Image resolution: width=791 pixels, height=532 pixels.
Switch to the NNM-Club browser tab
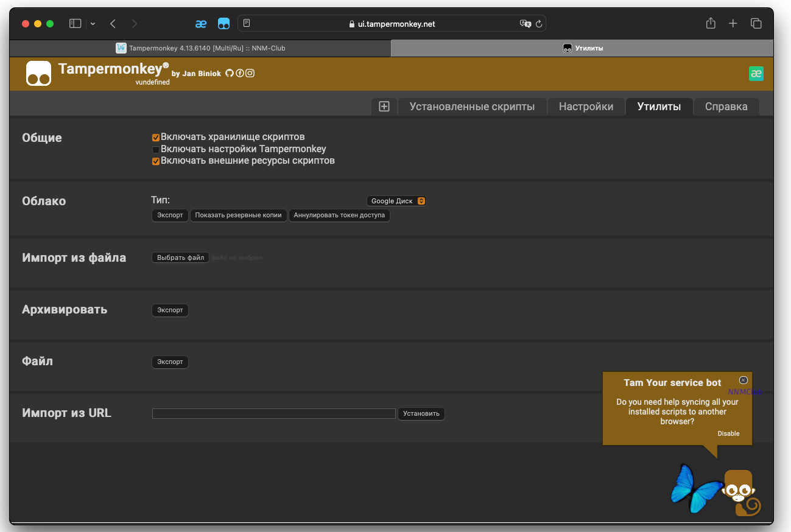200,48
